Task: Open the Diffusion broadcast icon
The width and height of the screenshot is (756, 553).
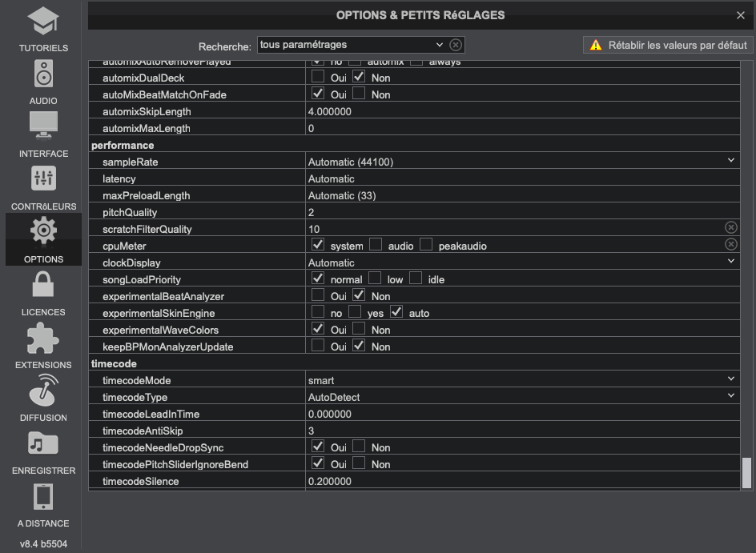Action: click(x=43, y=391)
